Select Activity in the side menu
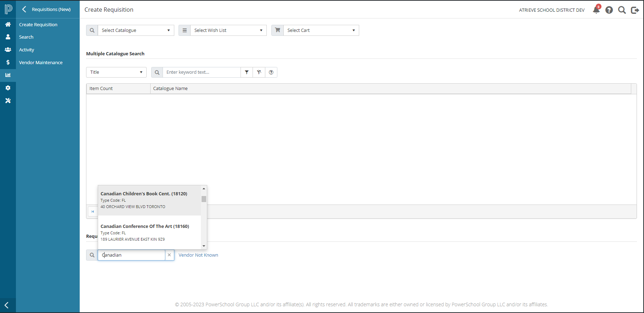The height and width of the screenshot is (313, 644). 27,50
